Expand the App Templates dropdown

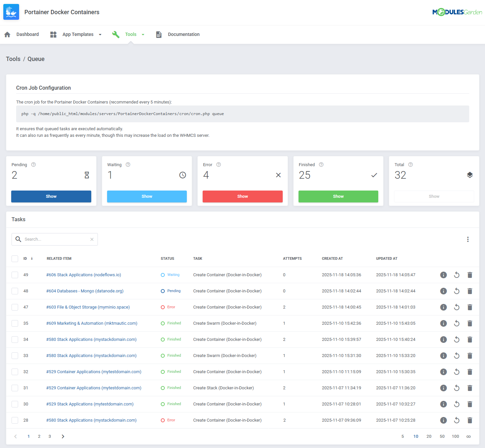(x=100, y=34)
